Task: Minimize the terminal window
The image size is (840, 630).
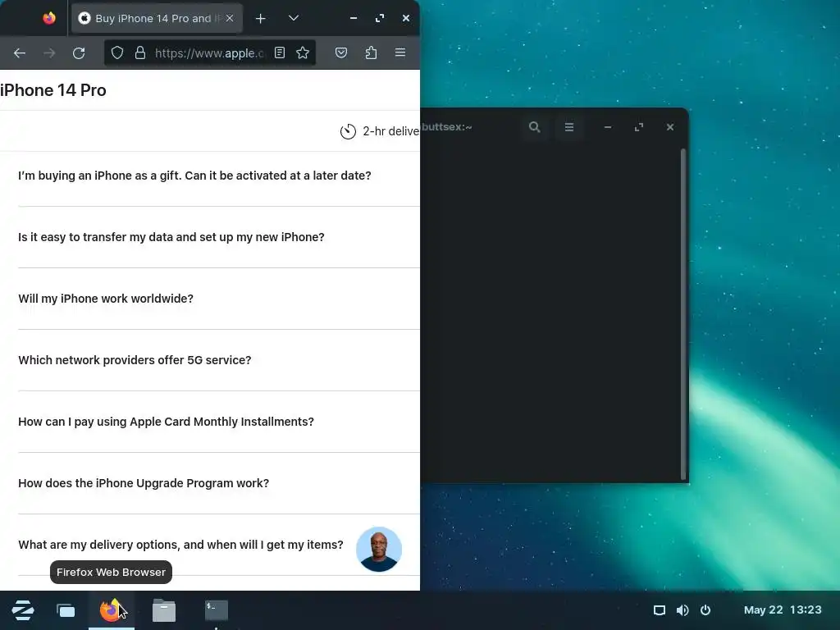Action: [x=608, y=127]
